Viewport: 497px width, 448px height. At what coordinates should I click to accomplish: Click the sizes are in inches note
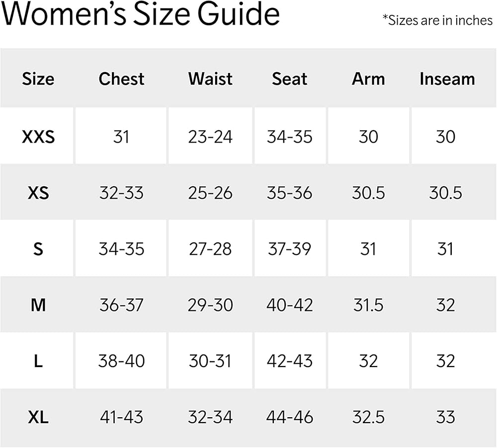click(x=437, y=20)
